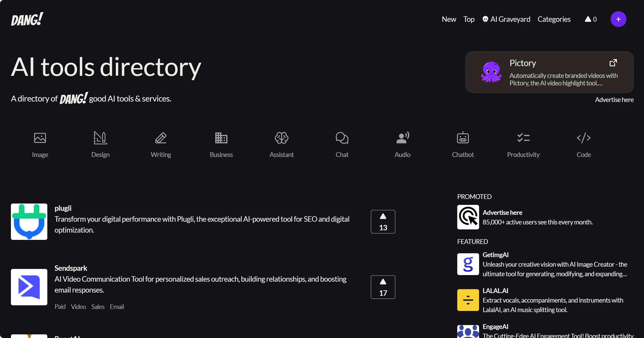The image size is (644, 338).
Task: Open the Sendspark title link
Action: pyautogui.click(x=71, y=268)
